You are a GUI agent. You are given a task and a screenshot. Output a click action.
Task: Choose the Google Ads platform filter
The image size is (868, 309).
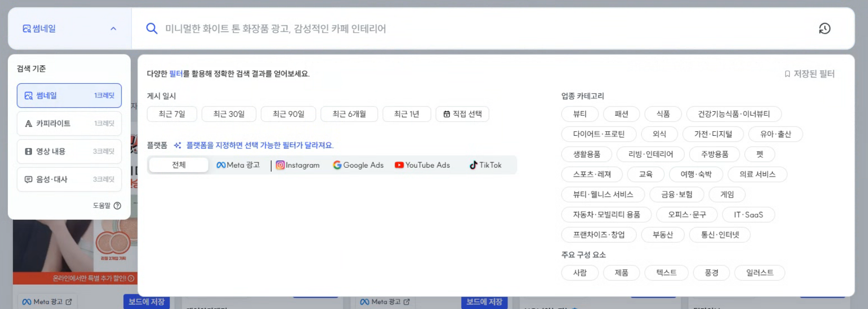358,165
